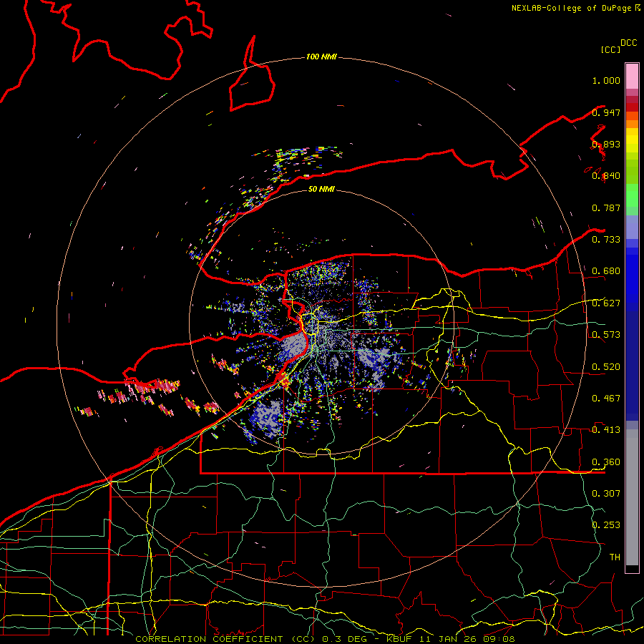644x644 pixels.
Task: Select the TH threshold label
Action: click(615, 557)
